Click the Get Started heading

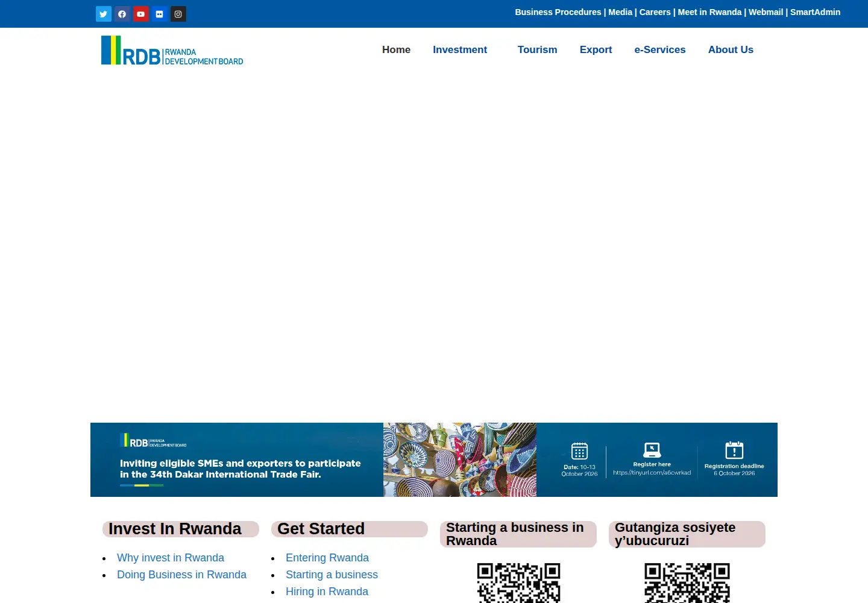pyautogui.click(x=321, y=529)
